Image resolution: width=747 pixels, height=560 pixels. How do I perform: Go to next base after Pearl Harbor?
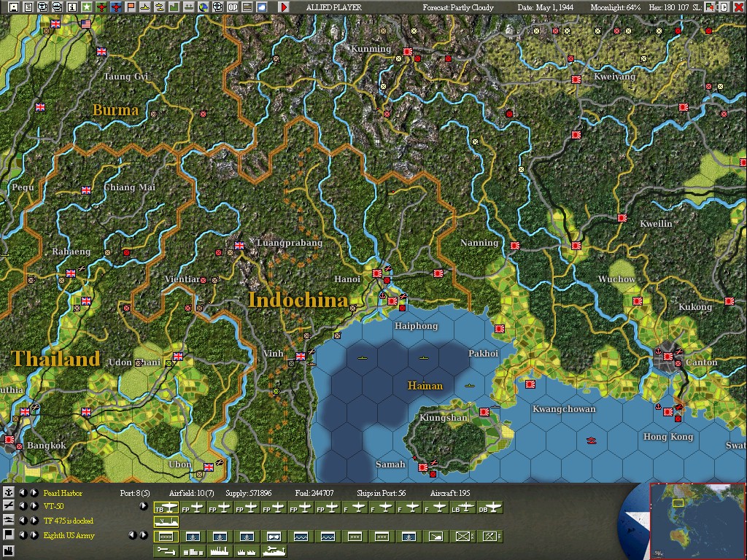tap(34, 492)
